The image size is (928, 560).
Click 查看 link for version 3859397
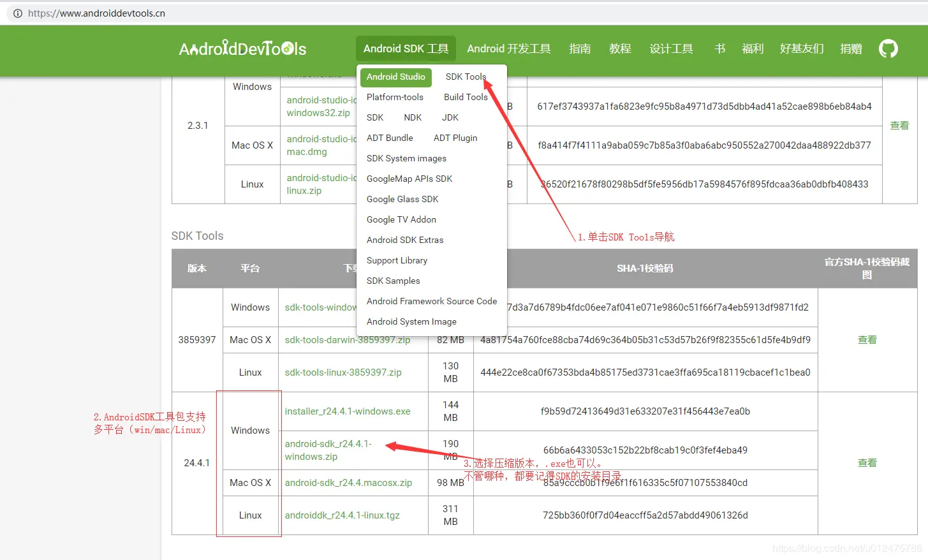[867, 340]
